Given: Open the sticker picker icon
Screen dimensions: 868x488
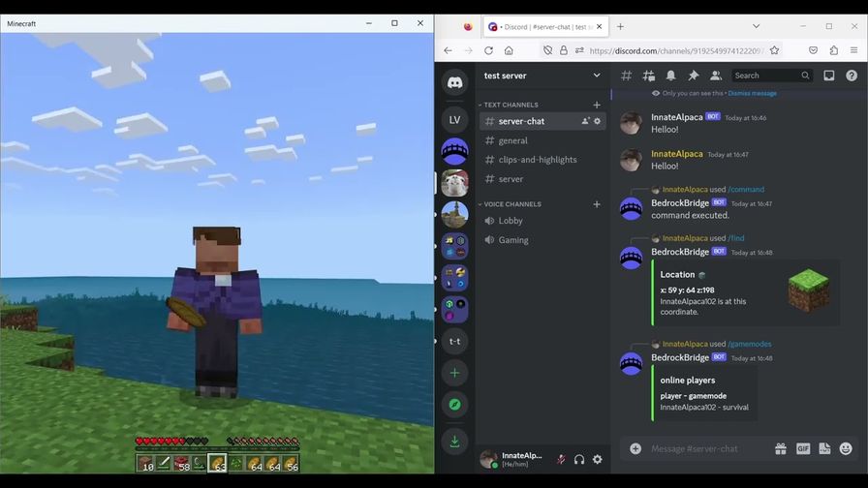Looking at the screenshot, I should point(824,448).
